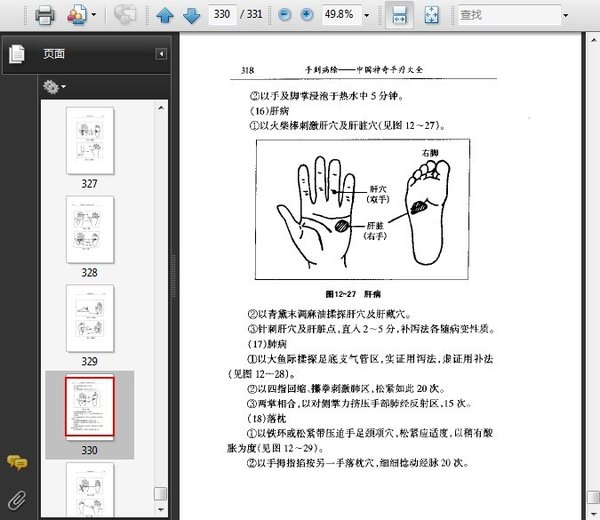Click the document vertical scrollbar thumb

pyautogui.click(x=593, y=498)
